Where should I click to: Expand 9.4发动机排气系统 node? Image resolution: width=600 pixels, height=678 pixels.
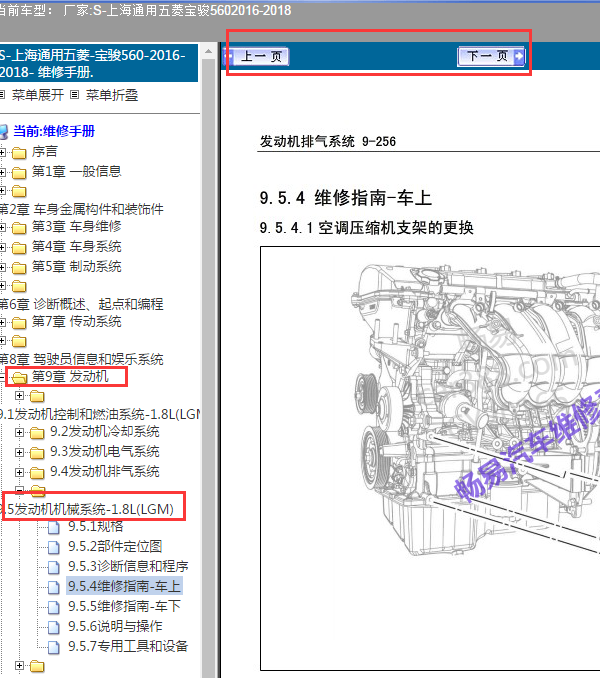19,472
